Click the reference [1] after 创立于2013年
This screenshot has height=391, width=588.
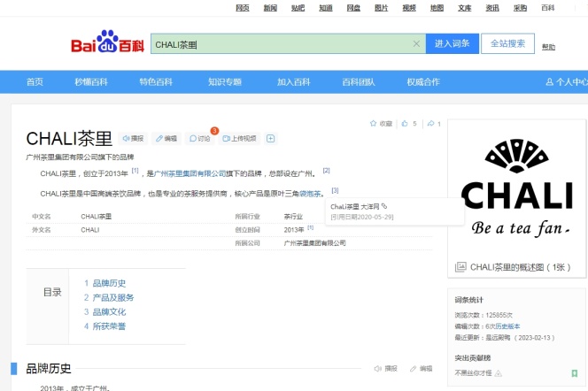pyautogui.click(x=135, y=171)
